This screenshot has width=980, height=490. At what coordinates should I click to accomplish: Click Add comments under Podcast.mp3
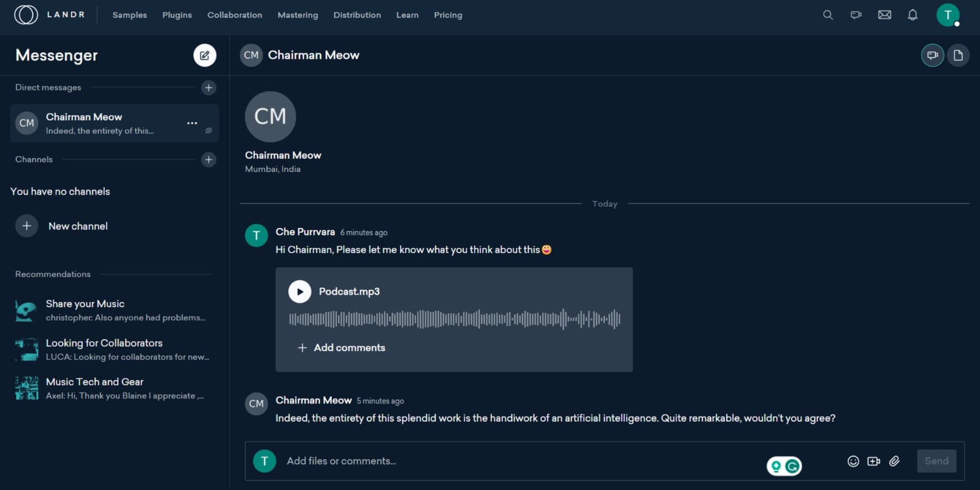(x=342, y=347)
